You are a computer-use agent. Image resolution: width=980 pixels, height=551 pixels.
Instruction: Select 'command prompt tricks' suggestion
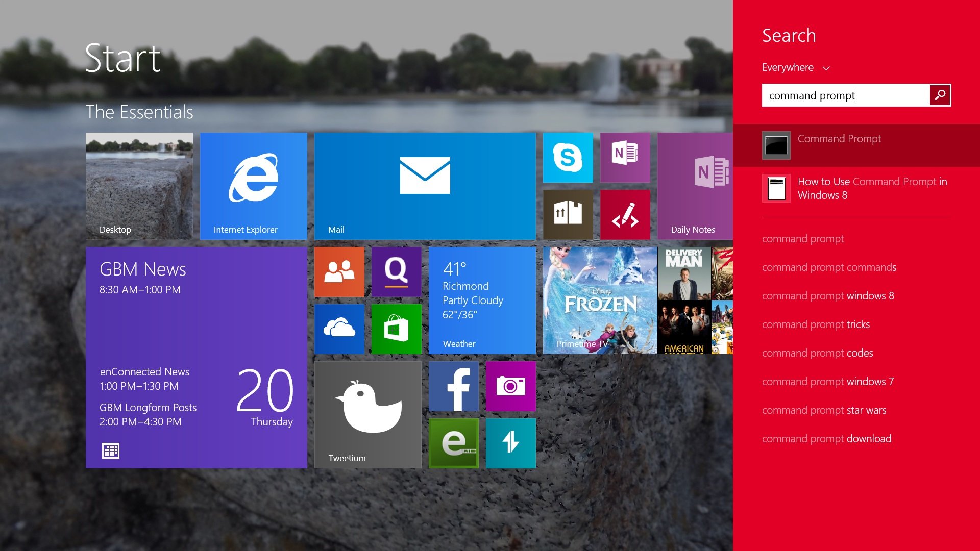tap(816, 324)
